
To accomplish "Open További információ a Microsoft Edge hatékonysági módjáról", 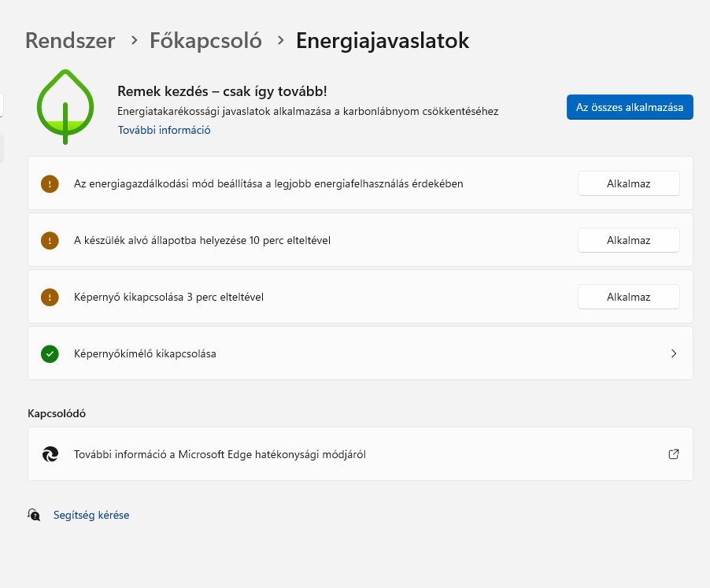I will (220, 454).
